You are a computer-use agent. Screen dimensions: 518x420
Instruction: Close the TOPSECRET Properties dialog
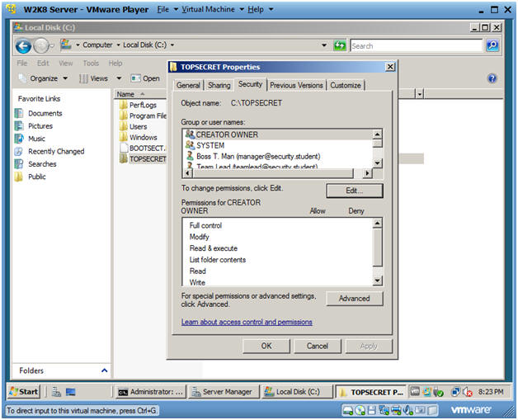tap(390, 67)
